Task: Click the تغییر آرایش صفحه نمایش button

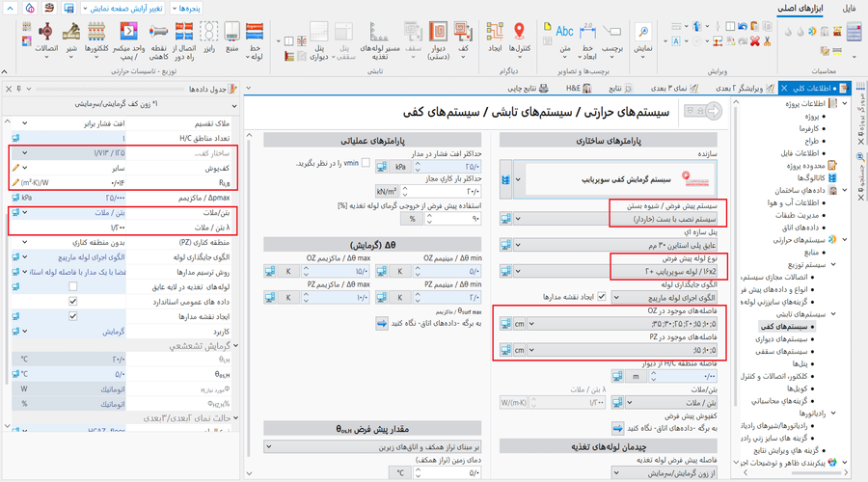Action: pos(126,8)
